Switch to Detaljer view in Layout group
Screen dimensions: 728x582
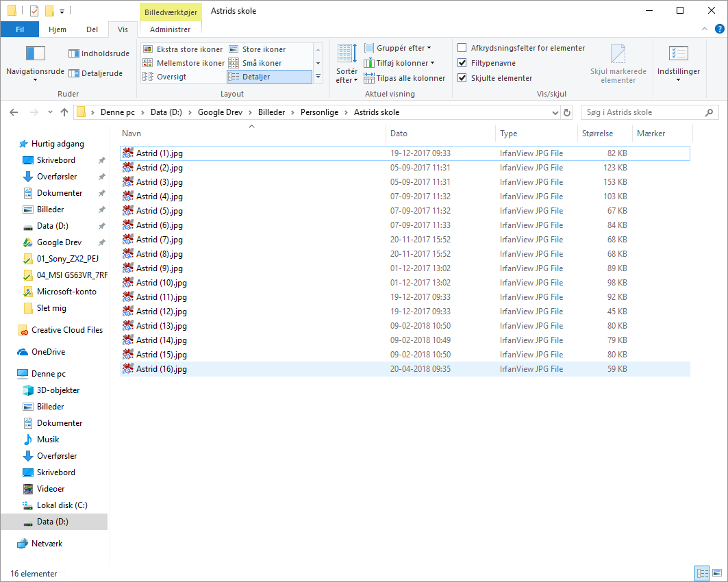point(270,77)
